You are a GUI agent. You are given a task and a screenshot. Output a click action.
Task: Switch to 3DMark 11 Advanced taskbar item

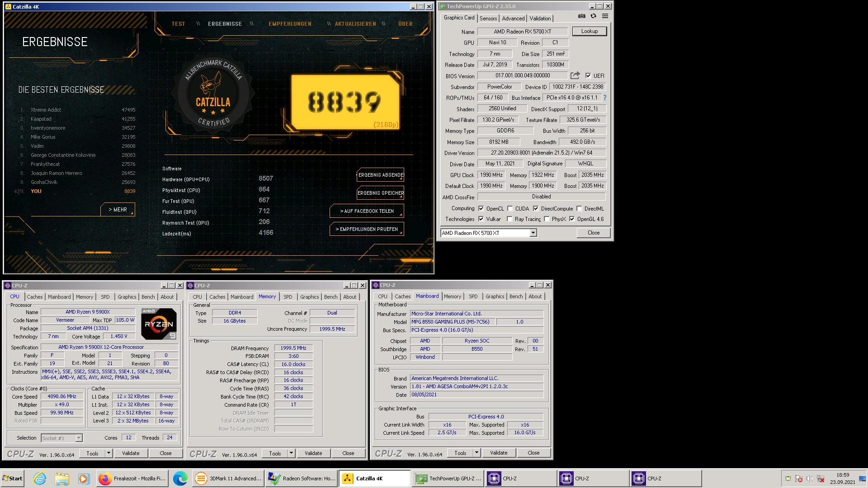point(228,479)
